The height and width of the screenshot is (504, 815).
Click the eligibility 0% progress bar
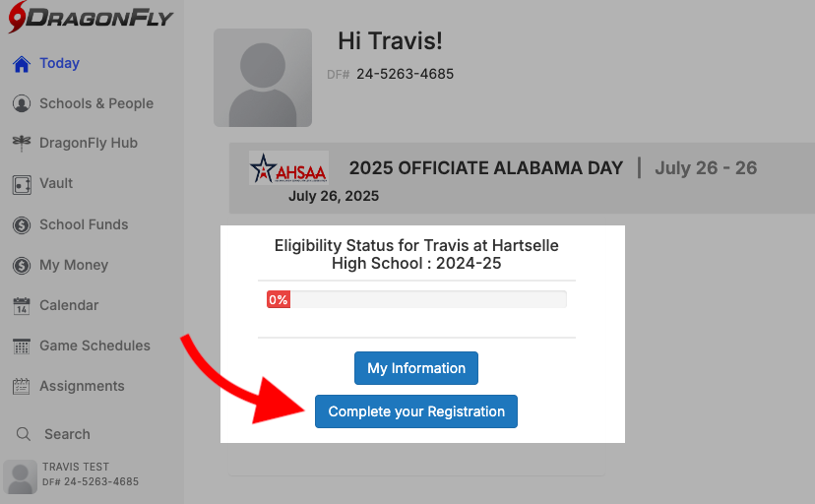point(416,299)
